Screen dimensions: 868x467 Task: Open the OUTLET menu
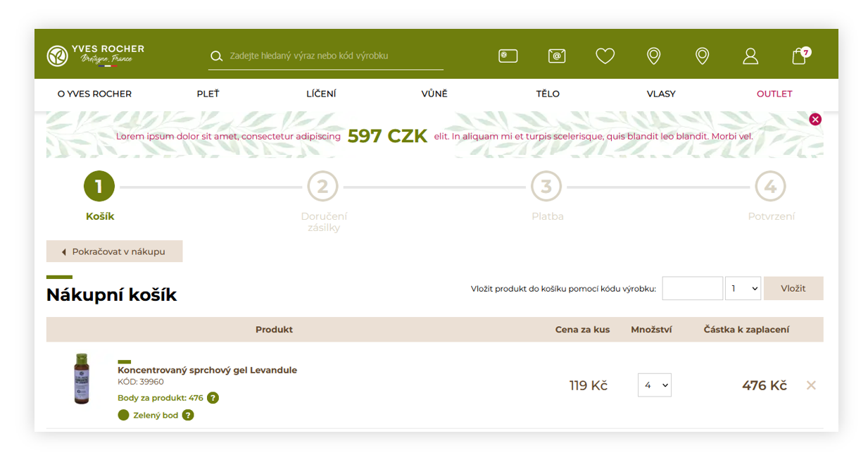coord(774,94)
